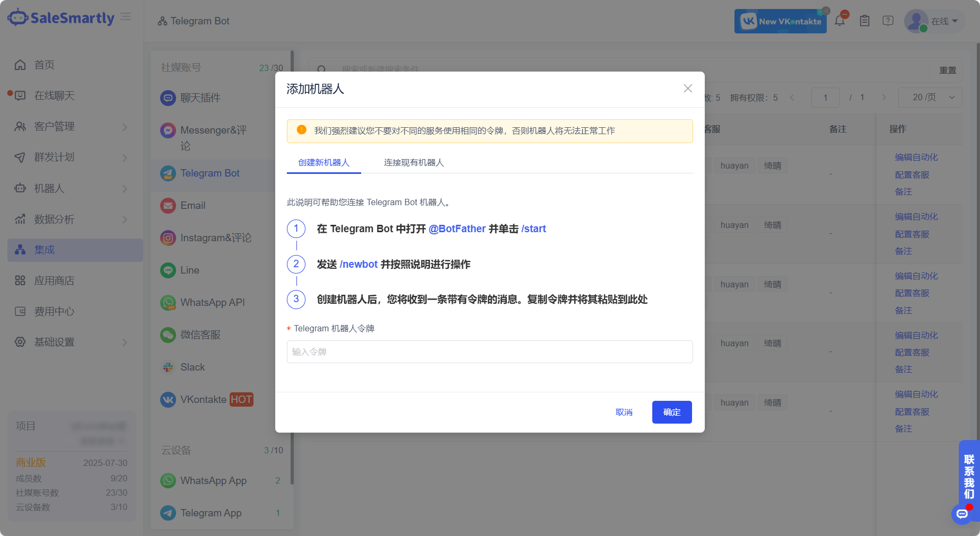
Task: Select the Email channel
Action: pyautogui.click(x=193, y=205)
